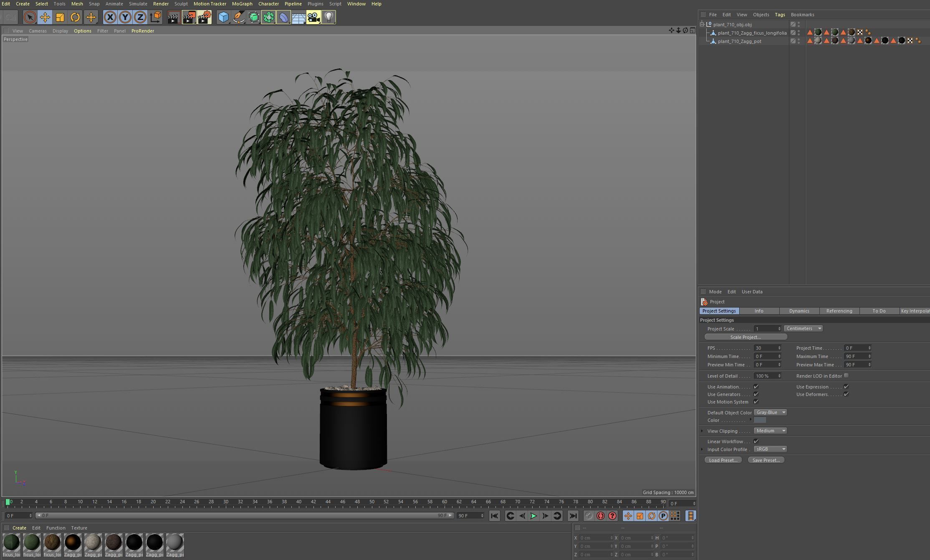The height and width of the screenshot is (560, 930).
Task: Add a Subdivision Surface generator
Action: tap(253, 17)
